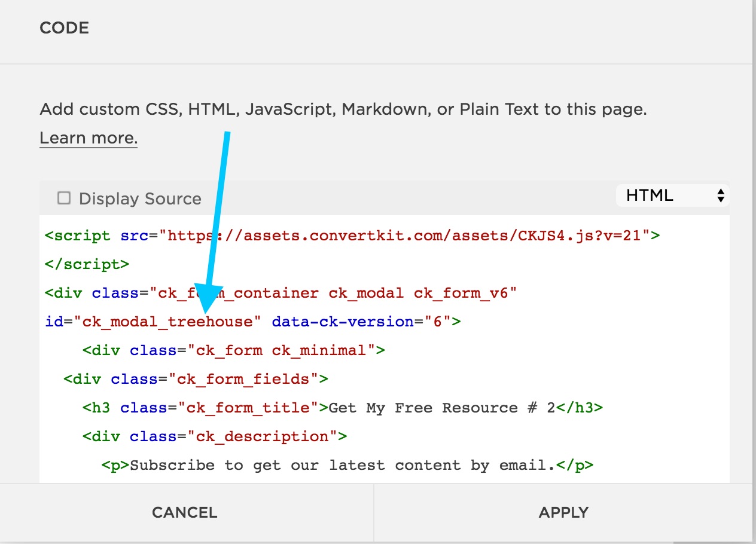Click 'Get My Free Resource # 2' heading text
Viewport: 756px width, 544px height.
[x=442, y=408]
